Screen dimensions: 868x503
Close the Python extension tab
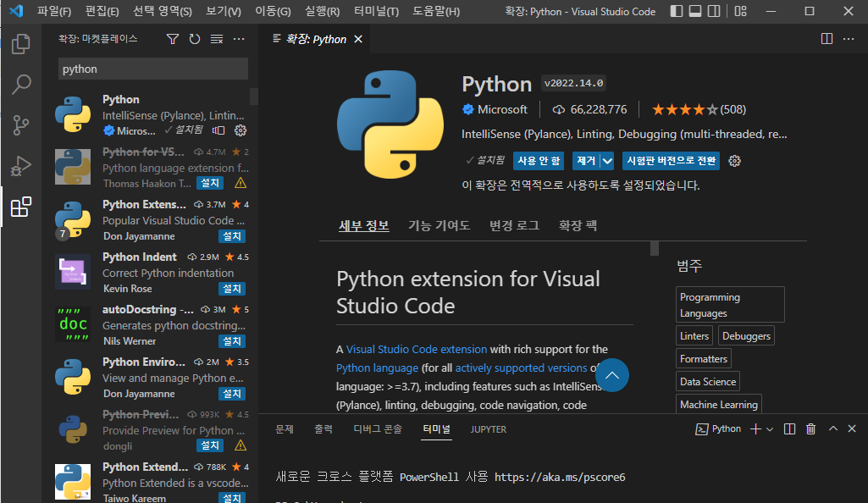[x=358, y=39]
